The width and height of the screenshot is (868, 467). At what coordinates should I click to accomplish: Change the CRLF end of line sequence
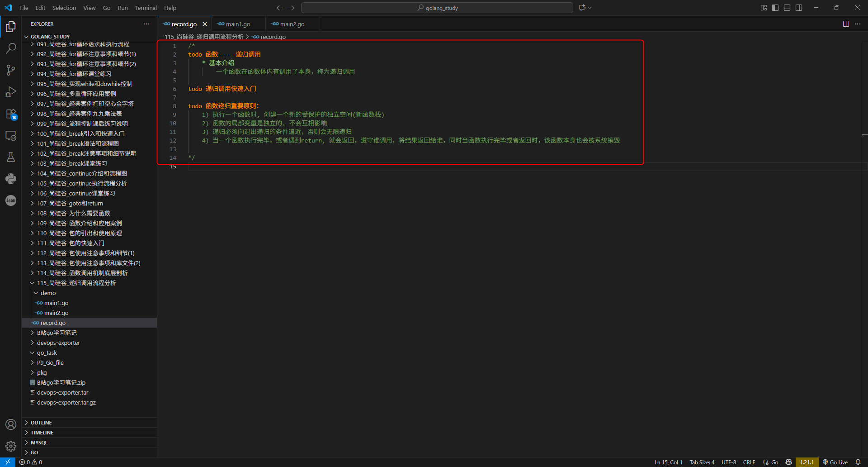pos(749,462)
